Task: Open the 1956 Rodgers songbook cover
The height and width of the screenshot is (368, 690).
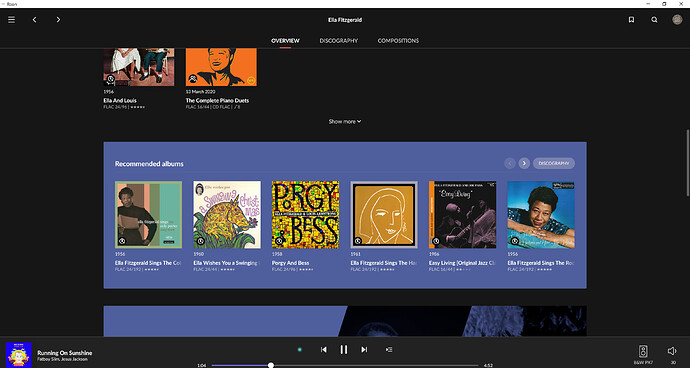Action: (x=541, y=214)
